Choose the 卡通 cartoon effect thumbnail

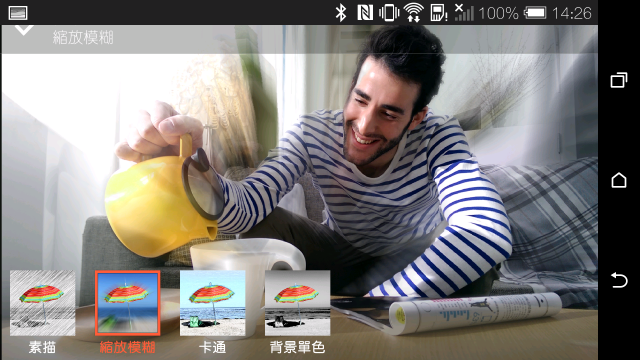213,303
